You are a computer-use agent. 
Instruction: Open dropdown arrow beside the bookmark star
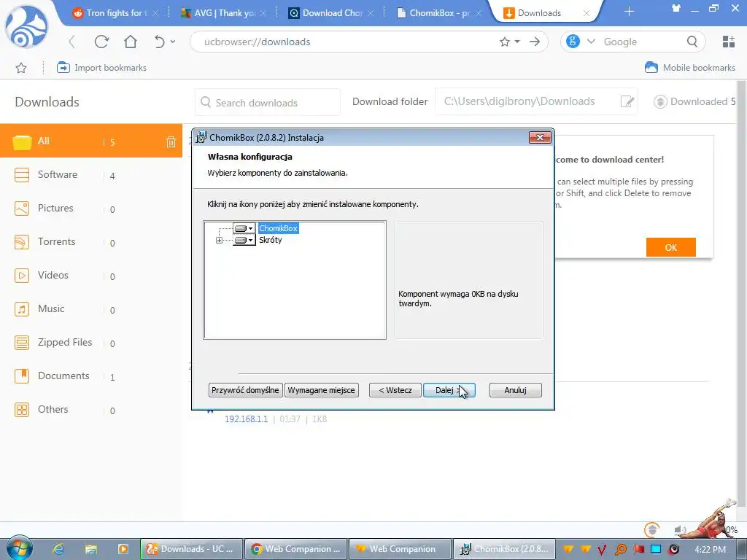(x=517, y=42)
